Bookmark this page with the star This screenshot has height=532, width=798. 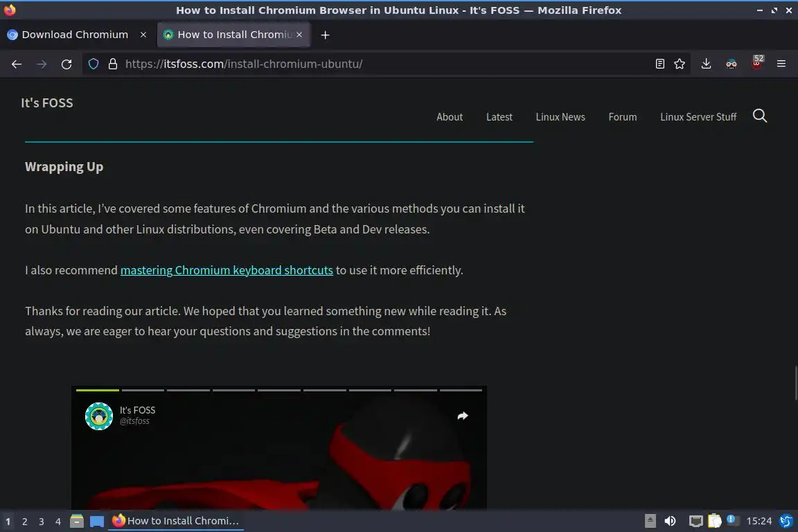click(x=680, y=64)
